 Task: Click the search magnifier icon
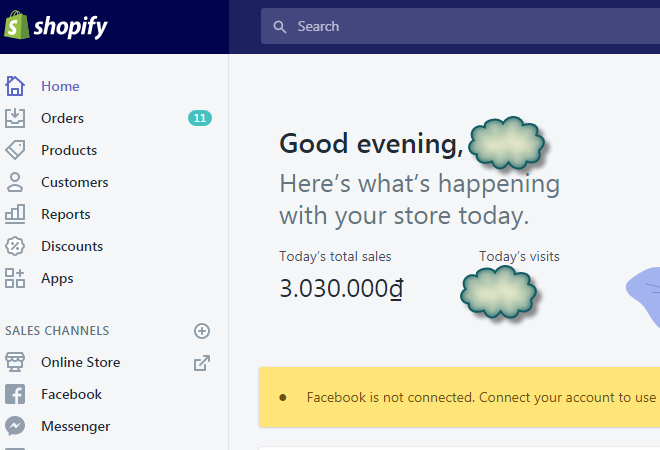pos(279,27)
